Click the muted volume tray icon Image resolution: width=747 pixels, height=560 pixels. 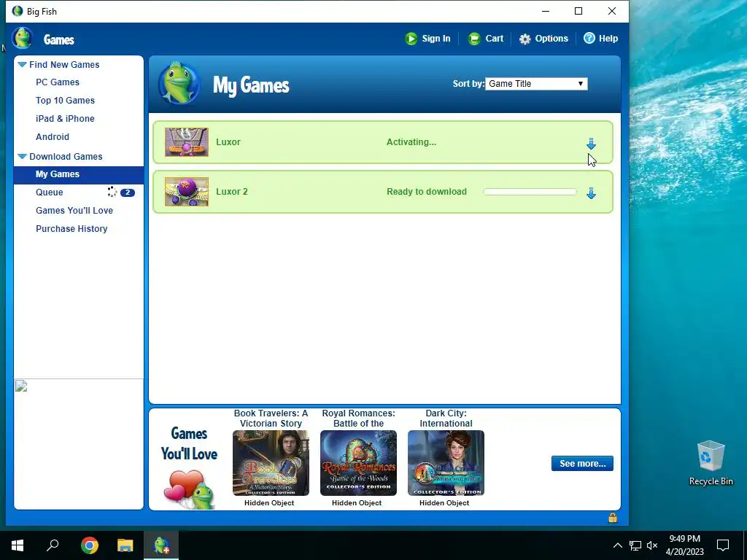[x=652, y=545]
